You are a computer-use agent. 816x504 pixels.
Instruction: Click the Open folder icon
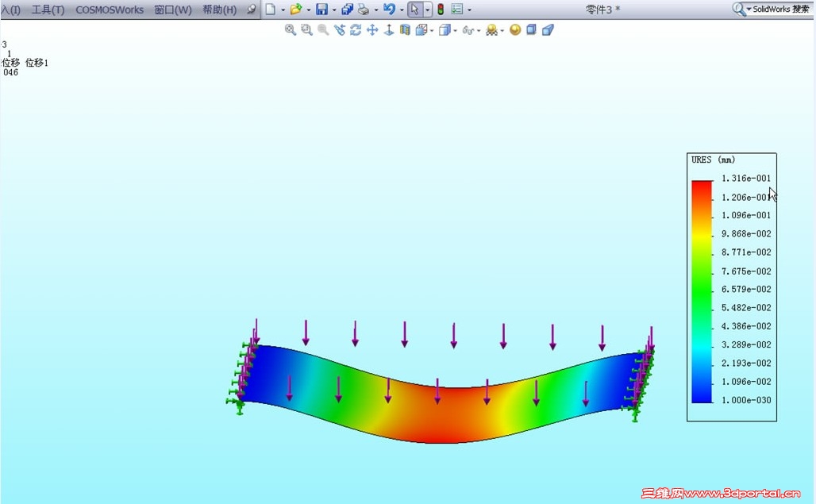click(x=296, y=9)
